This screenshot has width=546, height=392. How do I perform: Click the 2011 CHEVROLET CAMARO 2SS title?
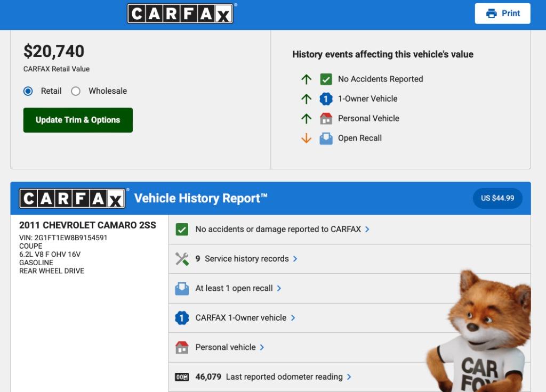pyautogui.click(x=87, y=225)
